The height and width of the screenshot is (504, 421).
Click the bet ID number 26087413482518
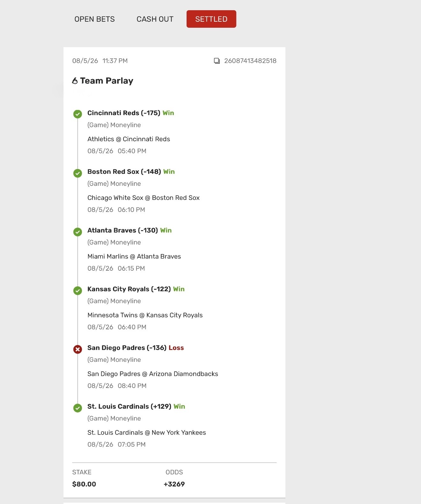[x=250, y=61]
